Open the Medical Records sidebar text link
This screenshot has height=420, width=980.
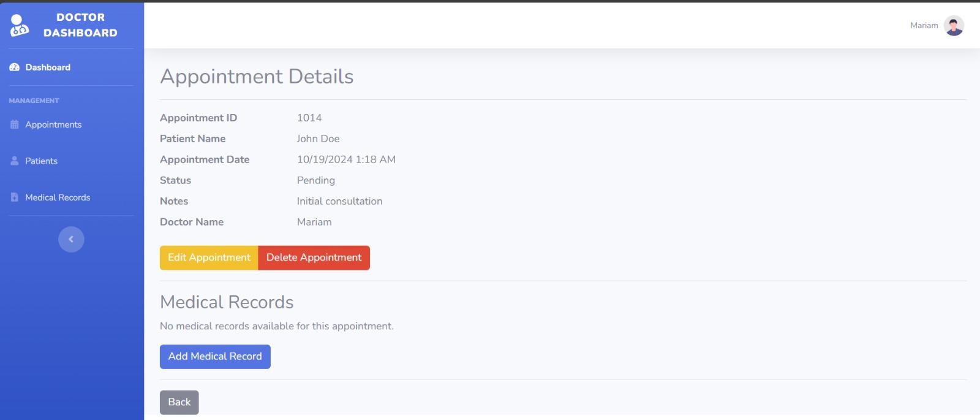pyautogui.click(x=58, y=197)
